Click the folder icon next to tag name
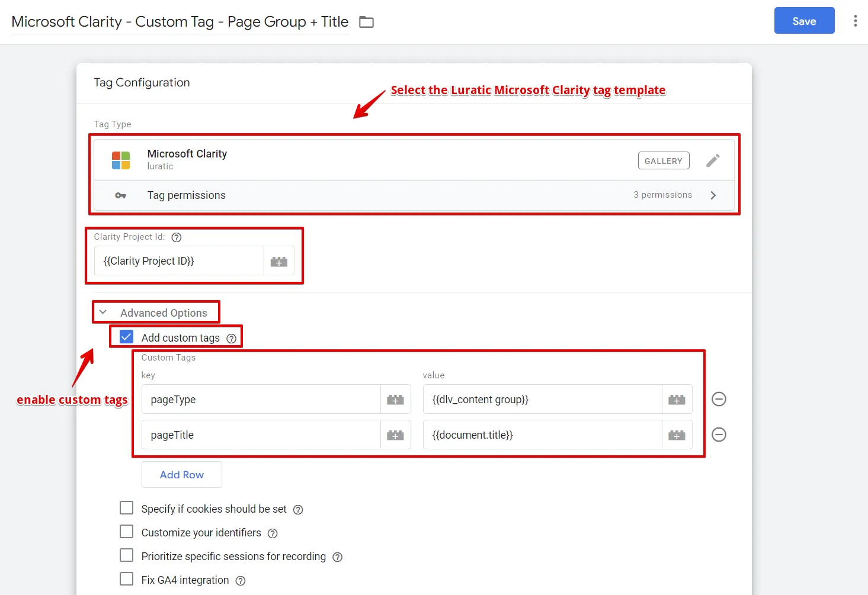 pyautogui.click(x=367, y=22)
